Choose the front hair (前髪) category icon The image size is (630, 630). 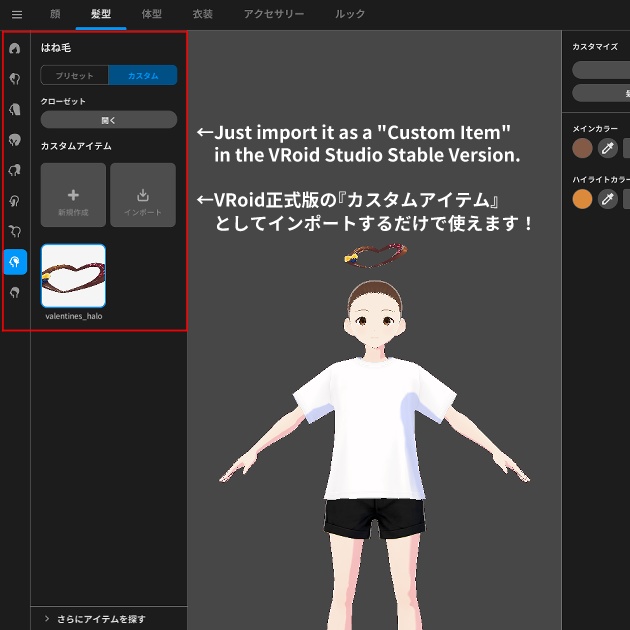[x=15, y=79]
